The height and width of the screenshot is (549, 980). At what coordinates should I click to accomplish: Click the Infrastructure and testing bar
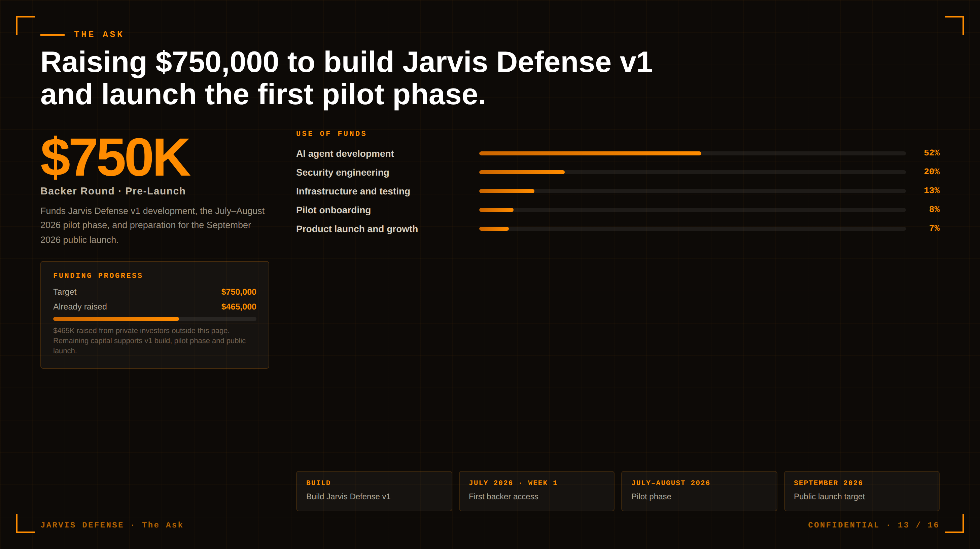[x=692, y=191]
